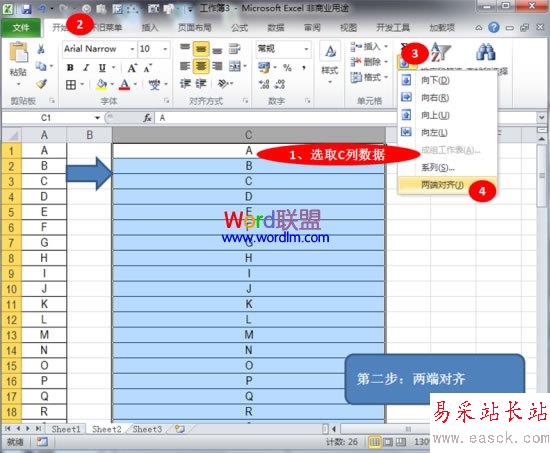The width and height of the screenshot is (550, 453).
Task: Open the font size dropdown showing 10
Action: coord(165,49)
